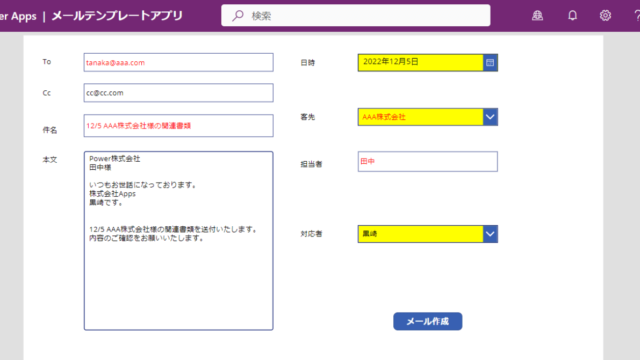
Task: Click the To email field
Action: [178, 62]
